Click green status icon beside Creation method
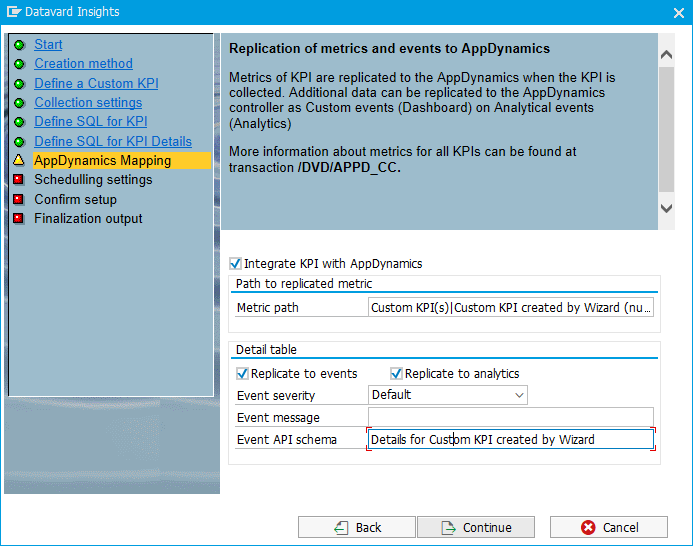Viewport: 693px width, 546px height. 19,64
